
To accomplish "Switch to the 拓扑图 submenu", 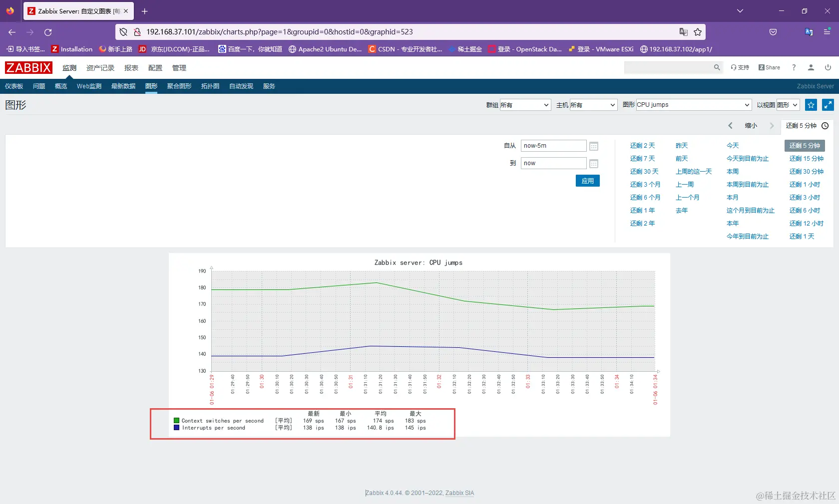I will pos(210,86).
